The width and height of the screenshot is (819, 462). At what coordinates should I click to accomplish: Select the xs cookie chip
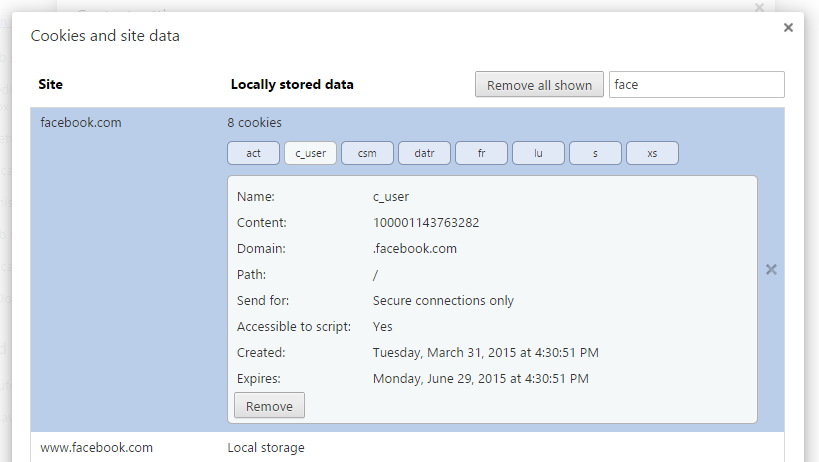coord(652,153)
